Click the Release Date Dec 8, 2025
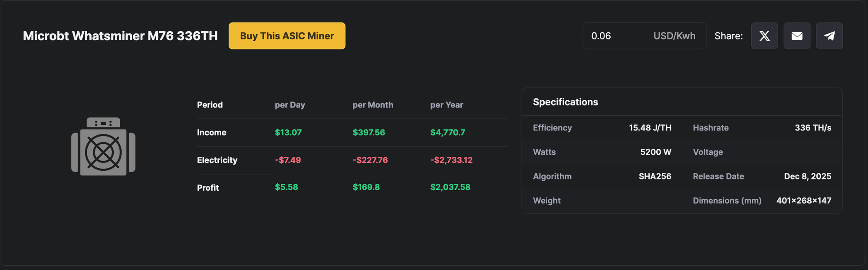 point(807,176)
